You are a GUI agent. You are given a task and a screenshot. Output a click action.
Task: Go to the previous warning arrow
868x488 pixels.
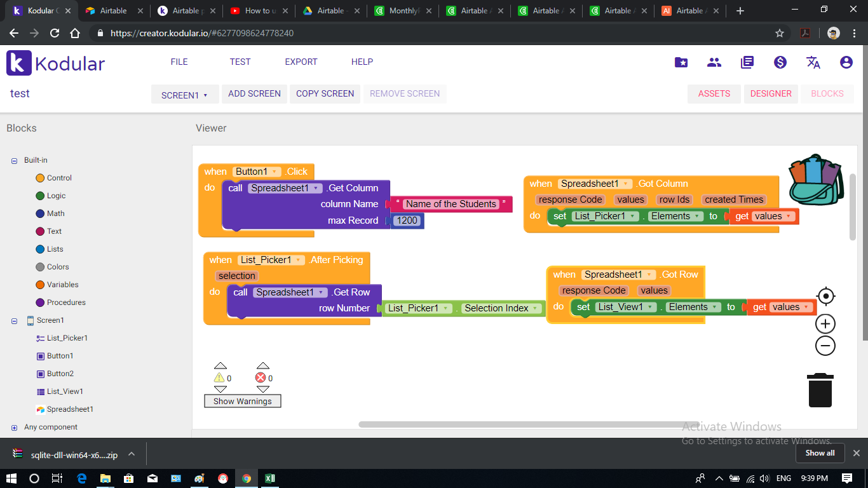pyautogui.click(x=220, y=365)
